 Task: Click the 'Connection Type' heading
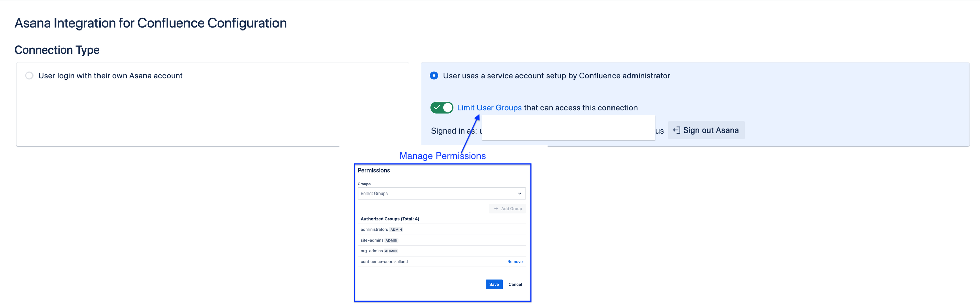coord(57,50)
